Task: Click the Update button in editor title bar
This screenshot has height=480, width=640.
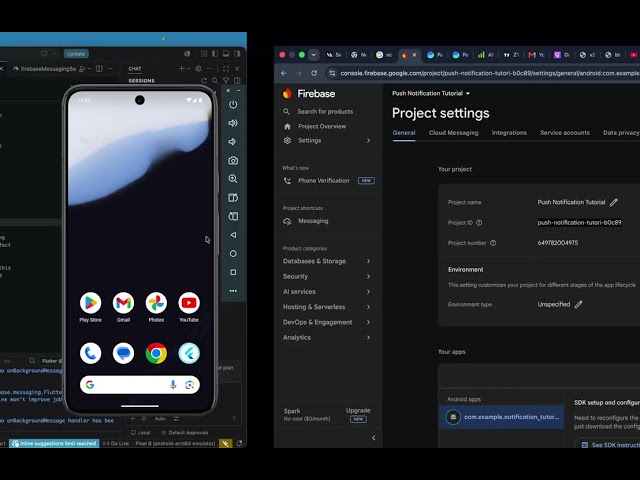Action: pyautogui.click(x=76, y=53)
